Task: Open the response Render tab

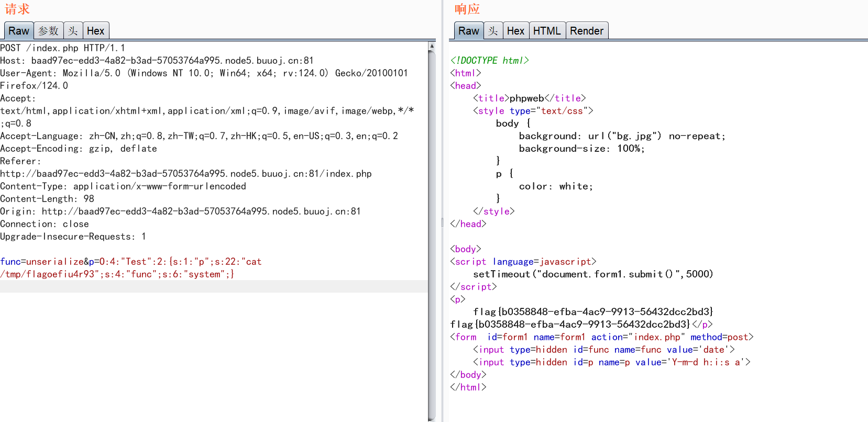Action: click(587, 31)
